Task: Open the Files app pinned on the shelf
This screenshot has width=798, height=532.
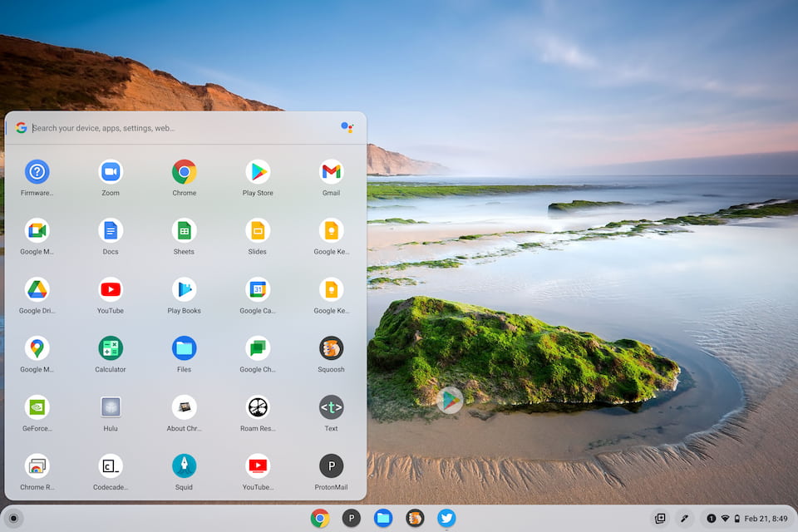Action: [382, 518]
